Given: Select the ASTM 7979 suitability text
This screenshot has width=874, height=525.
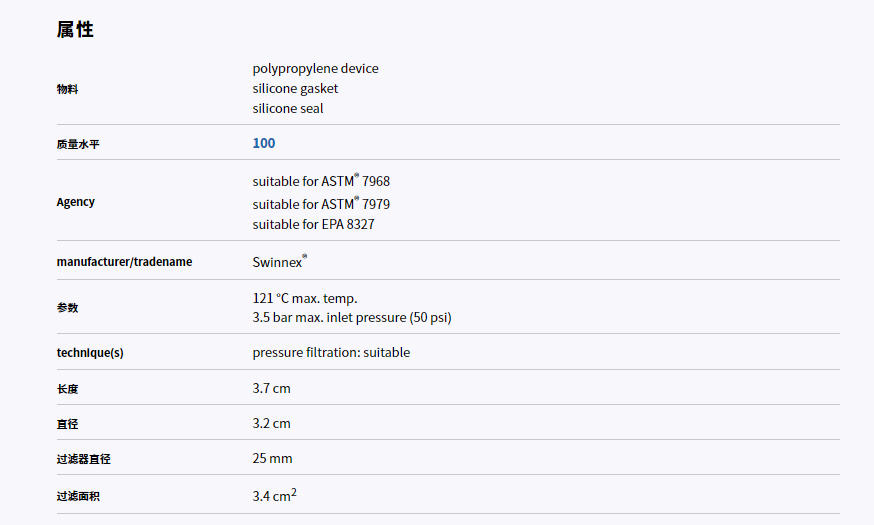Looking at the screenshot, I should (321, 204).
